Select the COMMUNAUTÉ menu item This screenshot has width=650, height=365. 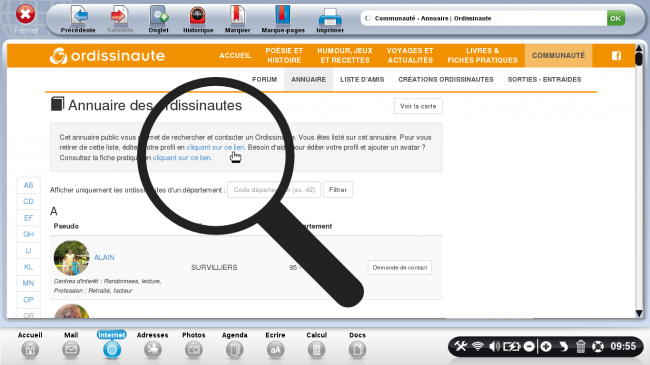558,56
